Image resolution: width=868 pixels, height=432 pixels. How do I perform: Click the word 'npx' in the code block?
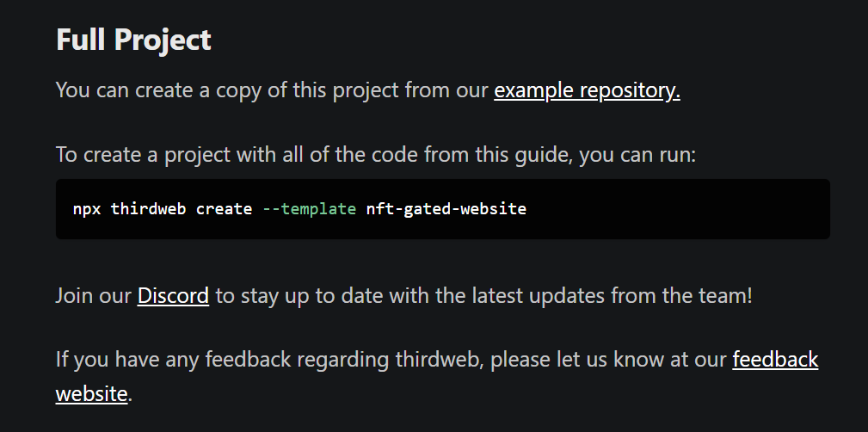click(x=87, y=209)
